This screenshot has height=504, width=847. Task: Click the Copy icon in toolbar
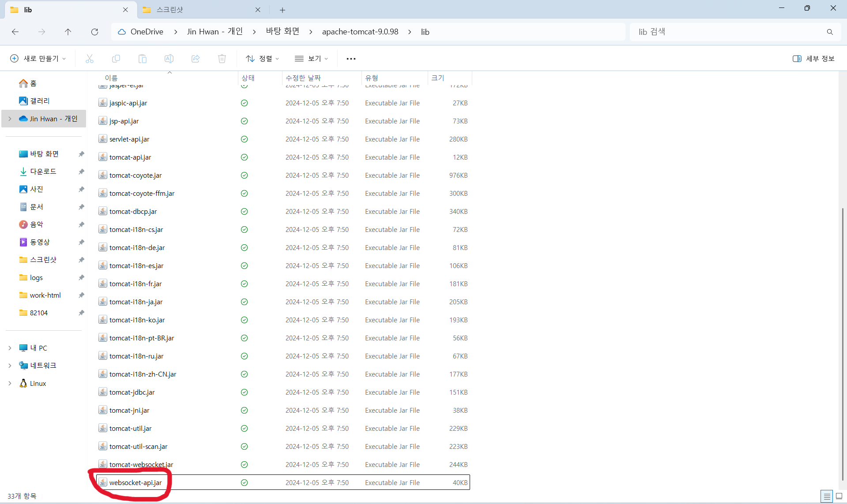coord(116,59)
